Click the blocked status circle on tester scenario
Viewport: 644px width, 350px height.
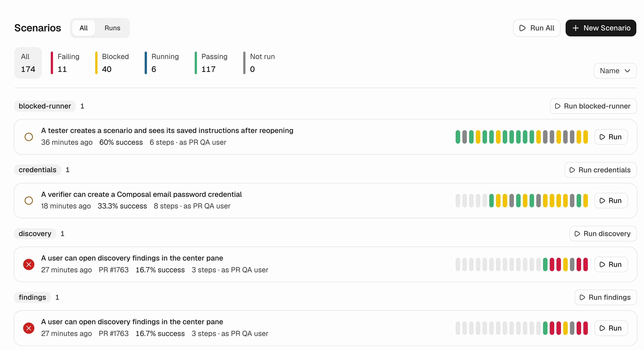tap(29, 137)
